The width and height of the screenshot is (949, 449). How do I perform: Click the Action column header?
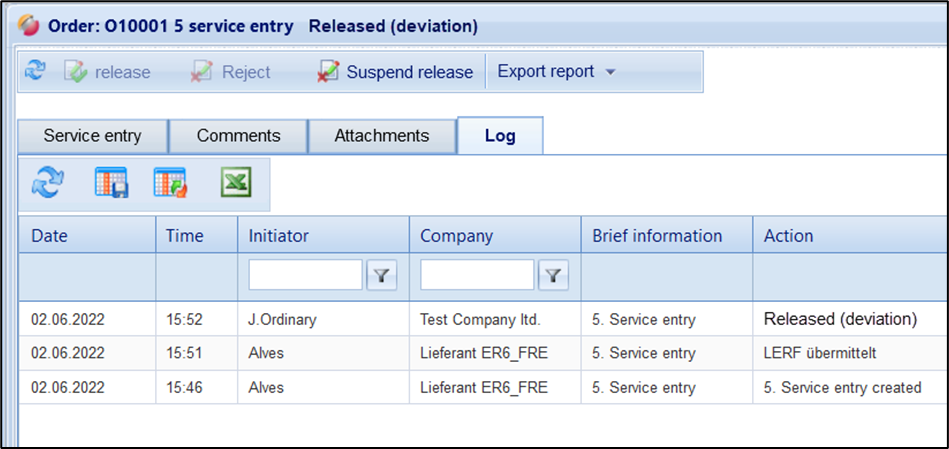point(788,236)
